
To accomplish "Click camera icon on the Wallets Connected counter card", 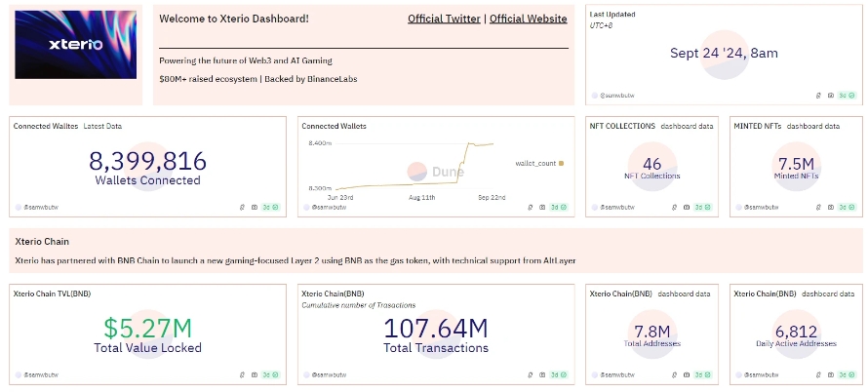I will 255,207.
